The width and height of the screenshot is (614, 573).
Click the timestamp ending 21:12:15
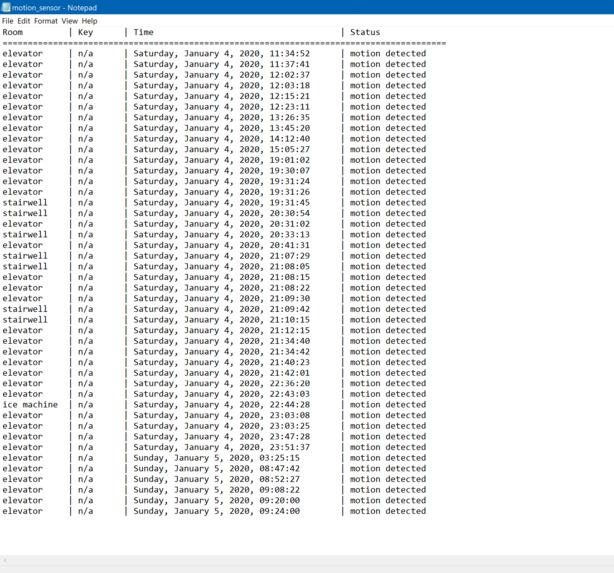(x=222, y=331)
